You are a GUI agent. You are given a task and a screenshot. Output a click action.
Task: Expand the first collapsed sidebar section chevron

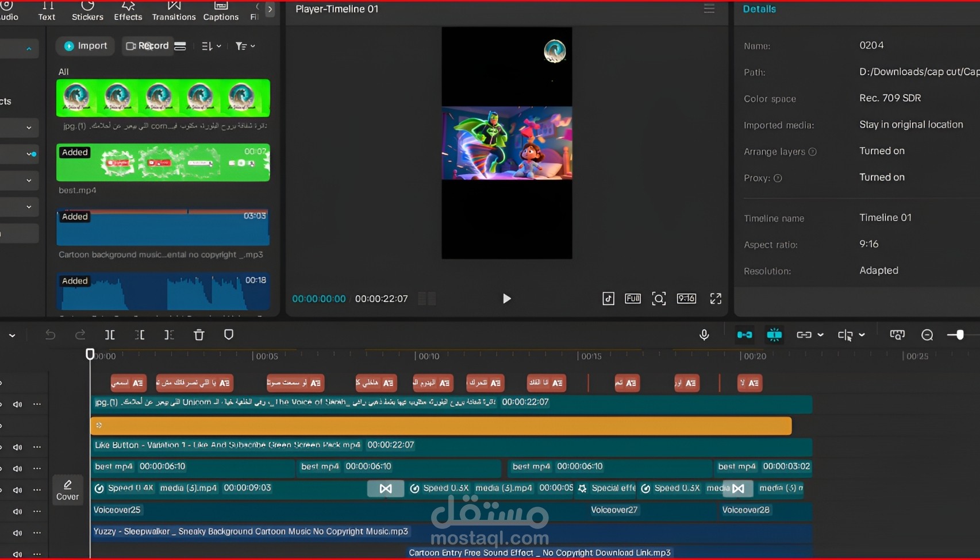point(29,128)
